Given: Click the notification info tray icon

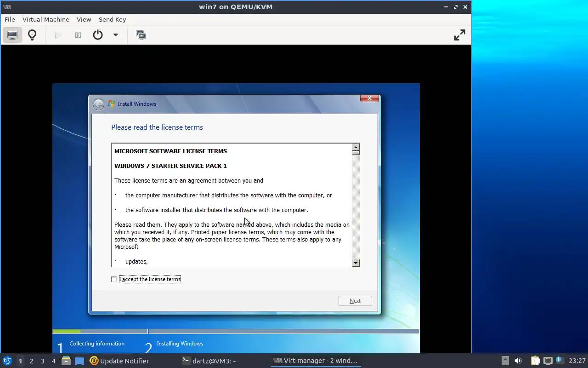Looking at the screenshot, I should [x=560, y=360].
